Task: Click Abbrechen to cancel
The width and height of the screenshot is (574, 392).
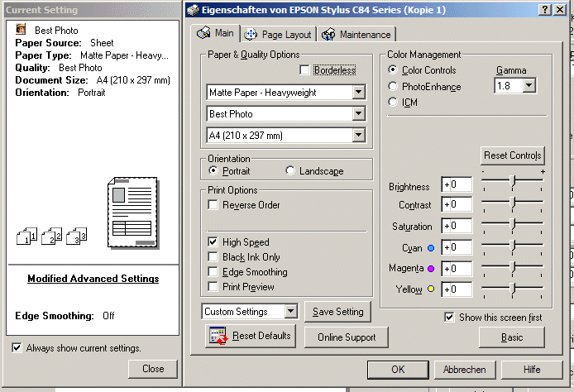Action: 465,370
